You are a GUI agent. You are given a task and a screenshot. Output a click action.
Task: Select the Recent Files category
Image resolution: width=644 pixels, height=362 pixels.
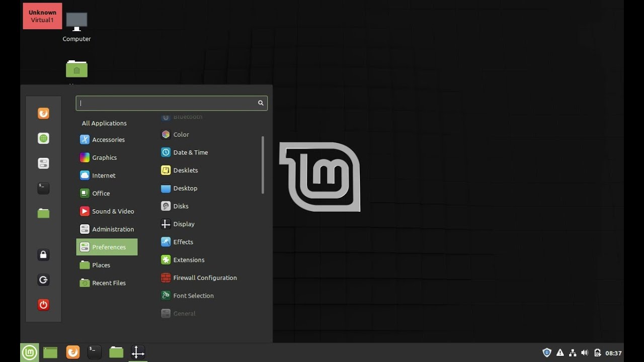coord(107,283)
